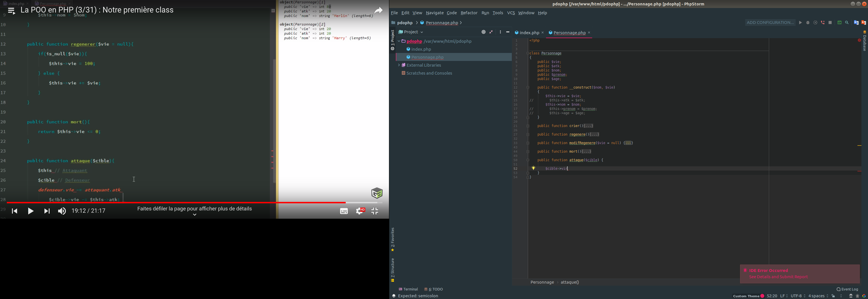
Task: Open the Terminal tool window
Action: point(408,289)
